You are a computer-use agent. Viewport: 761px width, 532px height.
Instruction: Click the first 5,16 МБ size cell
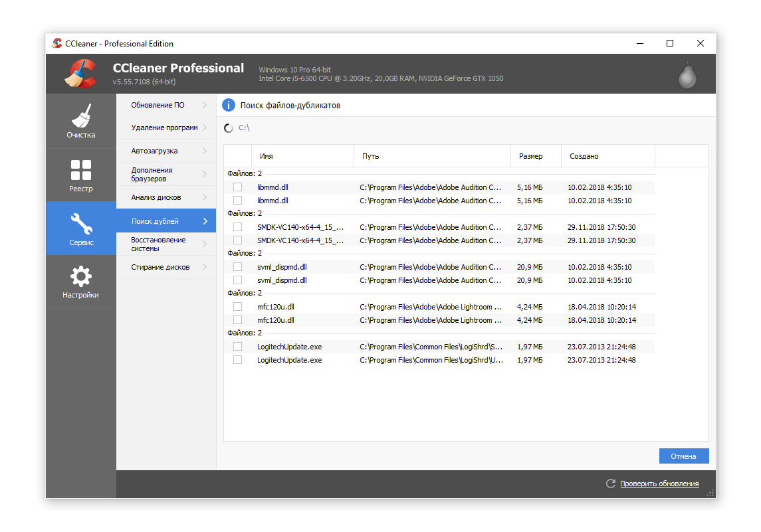point(530,187)
